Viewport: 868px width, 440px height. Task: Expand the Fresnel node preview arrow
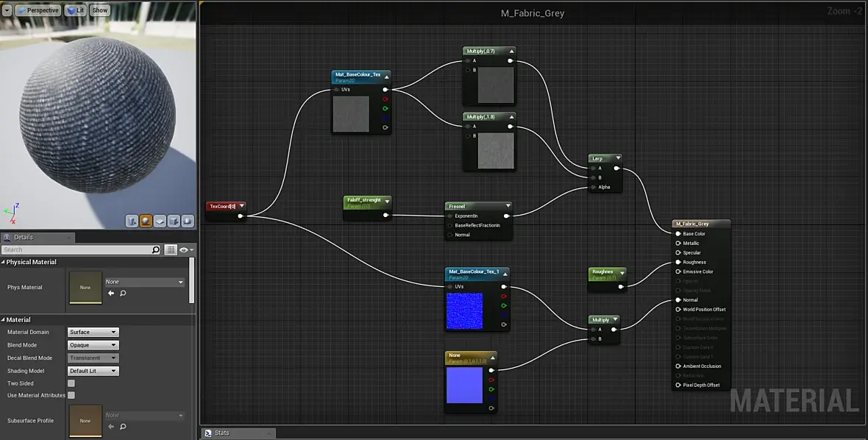[508, 206]
